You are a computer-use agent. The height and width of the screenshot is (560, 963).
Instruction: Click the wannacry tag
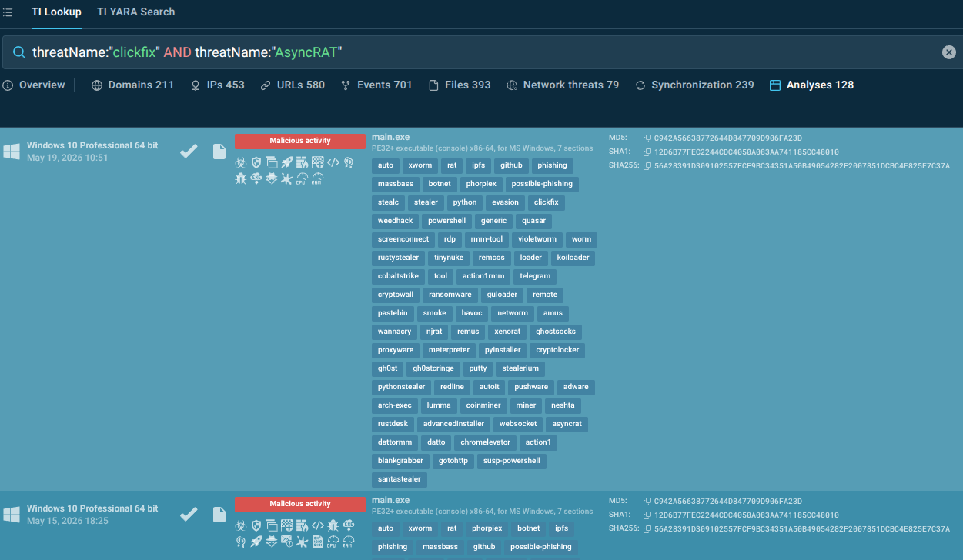pyautogui.click(x=394, y=332)
